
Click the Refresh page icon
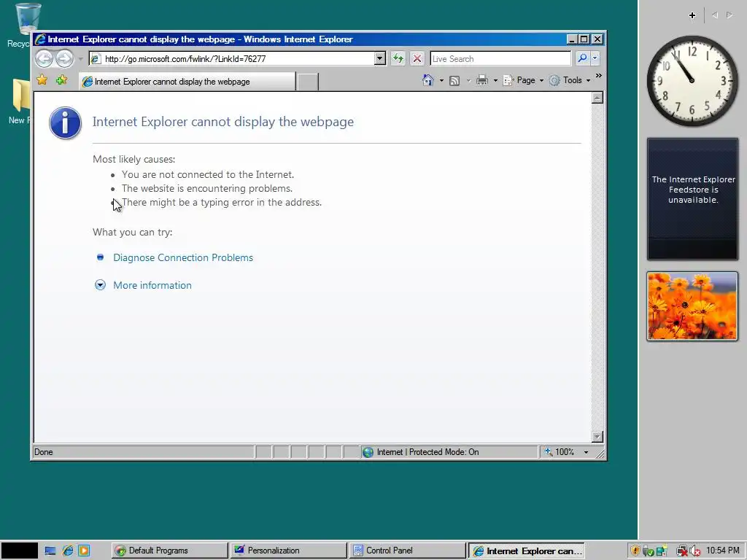[398, 58]
